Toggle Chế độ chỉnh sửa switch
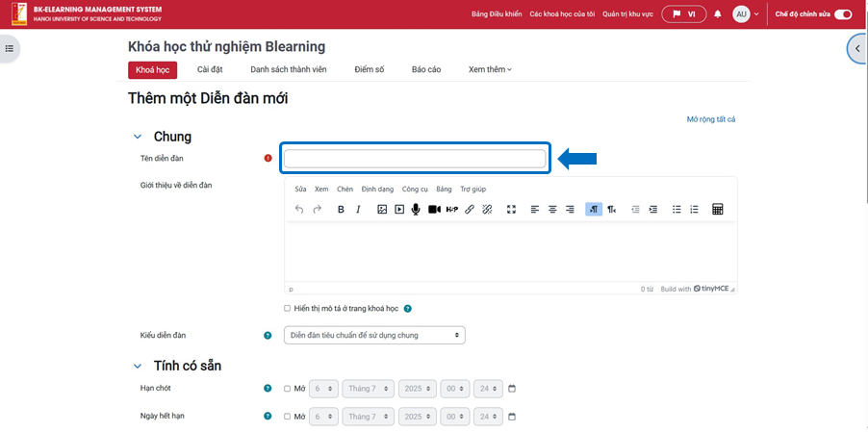This screenshot has height=432, width=868. 843,14
